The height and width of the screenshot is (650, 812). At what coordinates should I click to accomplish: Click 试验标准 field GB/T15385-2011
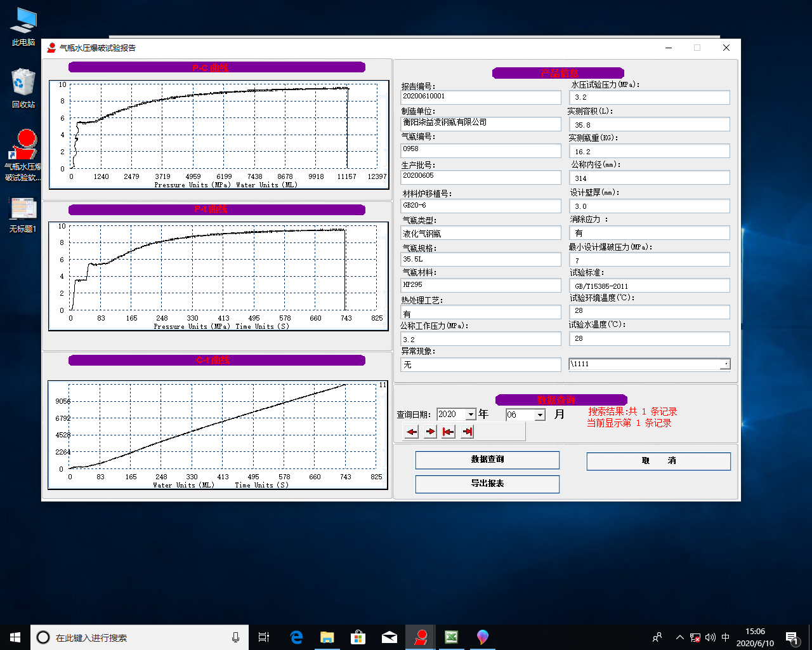tap(650, 286)
